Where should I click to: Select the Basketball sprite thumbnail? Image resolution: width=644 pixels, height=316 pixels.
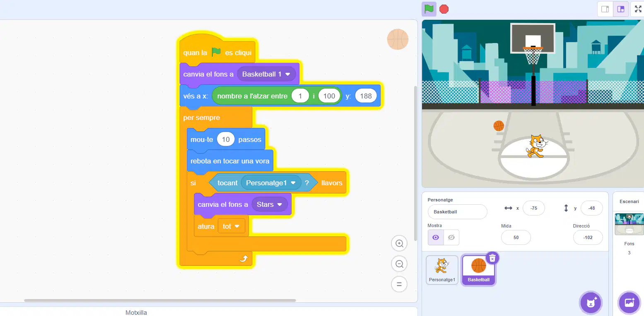pos(479,270)
